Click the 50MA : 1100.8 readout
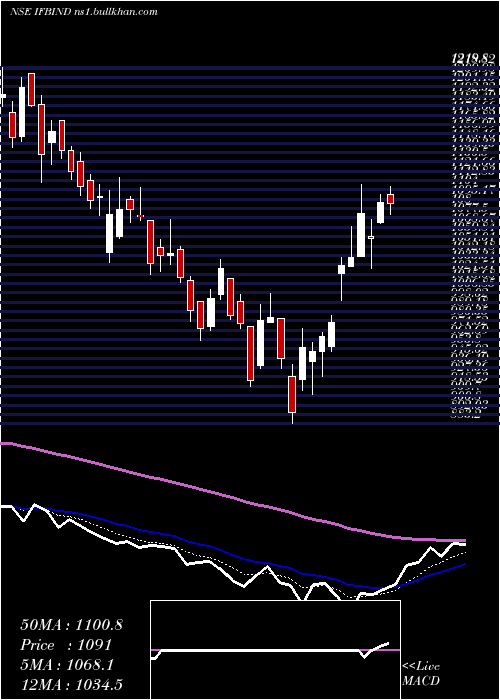The image size is (500, 700). tap(71, 625)
